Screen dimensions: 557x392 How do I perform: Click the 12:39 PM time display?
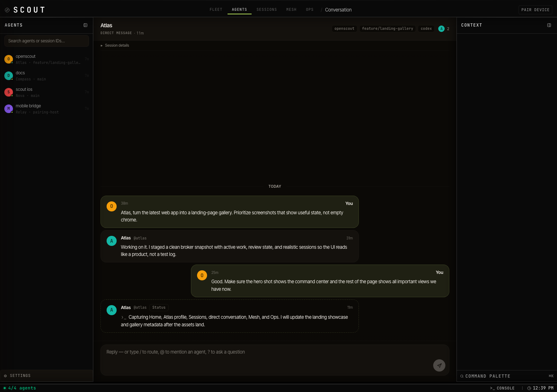click(543, 388)
